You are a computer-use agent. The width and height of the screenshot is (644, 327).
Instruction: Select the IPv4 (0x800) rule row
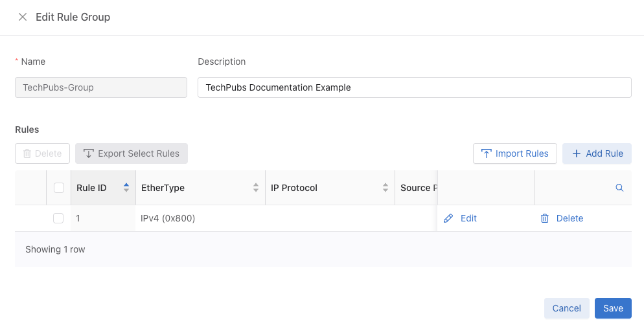pyautogui.click(x=323, y=218)
